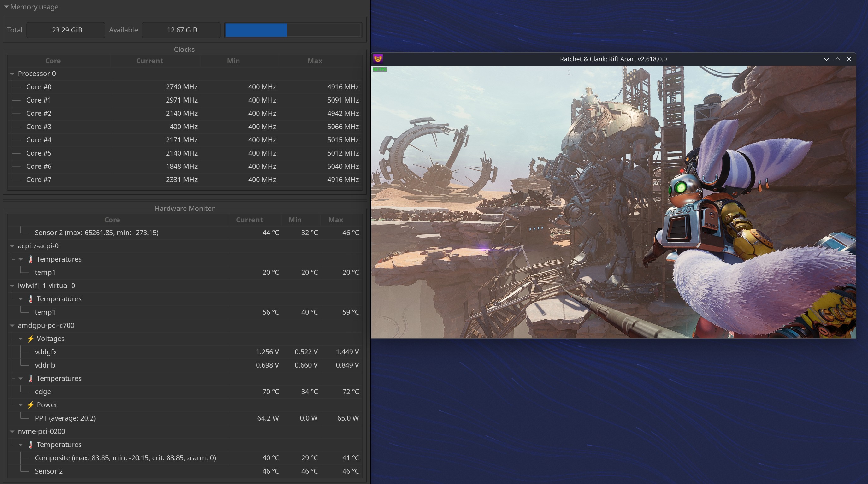
Task: Collapse the Voltages subtree arrow
Action: [x=21, y=339]
